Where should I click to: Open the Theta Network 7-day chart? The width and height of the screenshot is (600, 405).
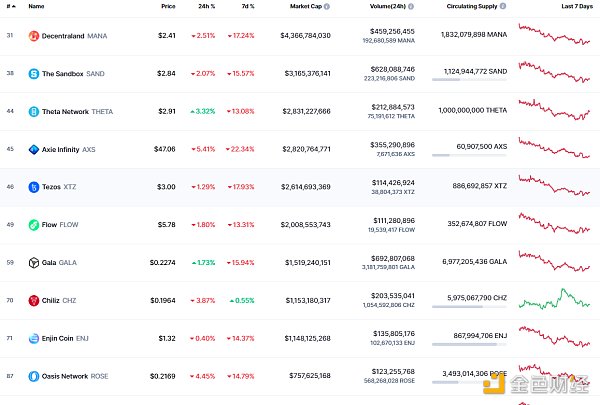[x=554, y=110]
